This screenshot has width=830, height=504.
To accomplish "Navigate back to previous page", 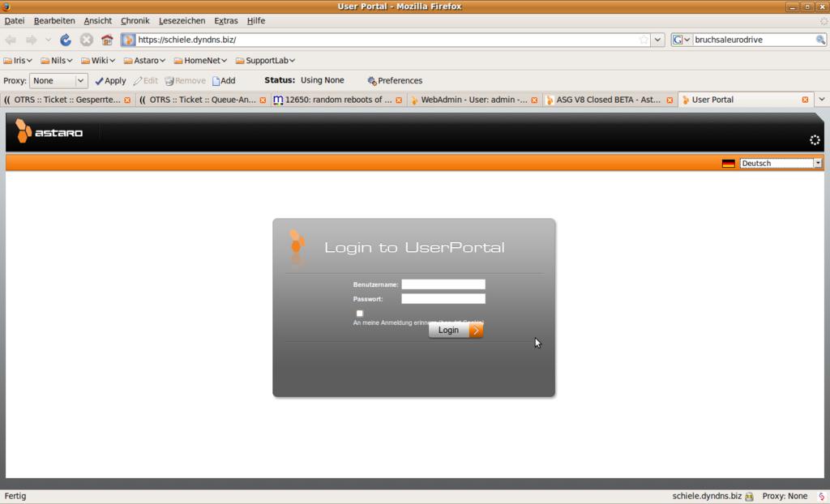I will pos(11,40).
